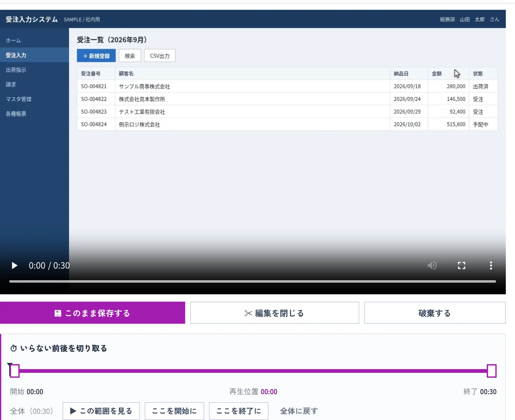Click the 新規登録 button in the video
515x420 pixels.
pyautogui.click(x=96, y=56)
